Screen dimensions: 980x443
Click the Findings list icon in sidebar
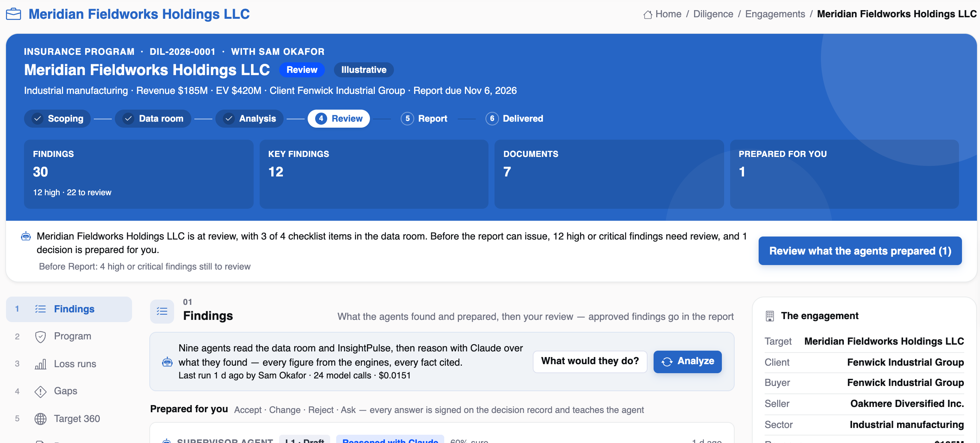[40, 309]
